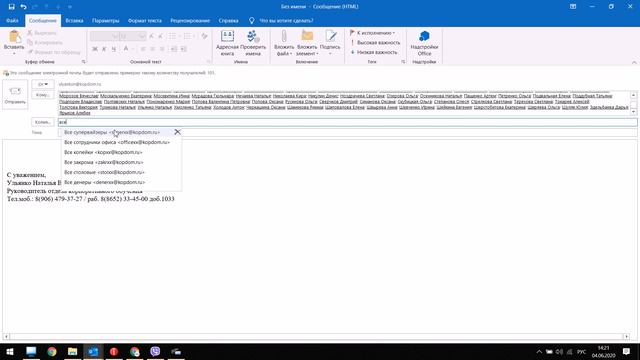This screenshot has height=360, width=640.
Task: Click the font color A icon
Action: tap(126, 49)
